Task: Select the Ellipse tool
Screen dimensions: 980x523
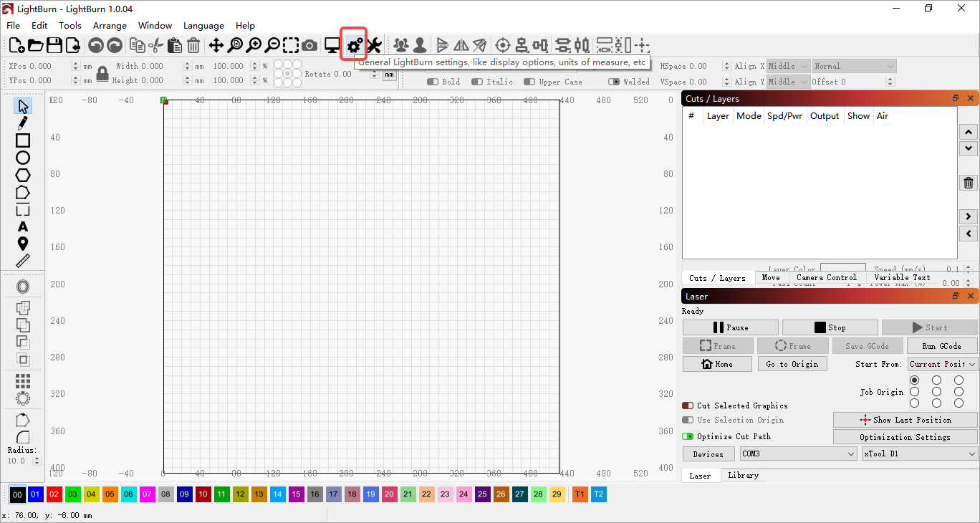Action: tap(23, 158)
